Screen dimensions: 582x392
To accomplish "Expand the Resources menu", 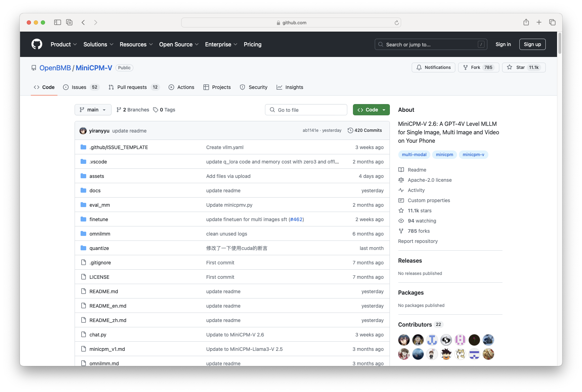I will [x=136, y=44].
